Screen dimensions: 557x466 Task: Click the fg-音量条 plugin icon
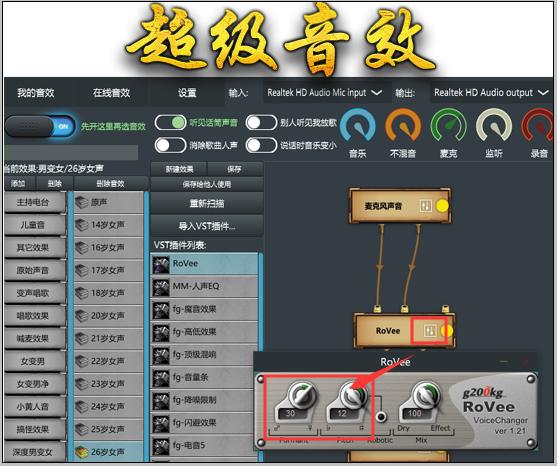point(161,378)
